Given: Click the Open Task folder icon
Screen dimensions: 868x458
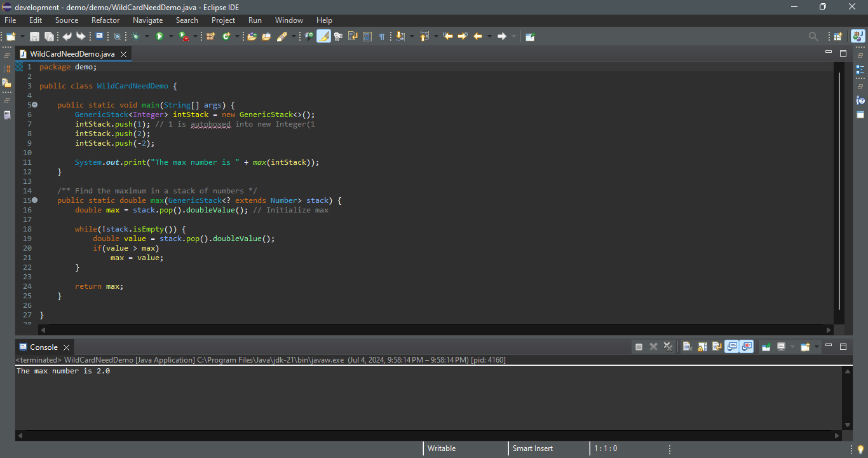Looking at the screenshot, I should [266, 36].
